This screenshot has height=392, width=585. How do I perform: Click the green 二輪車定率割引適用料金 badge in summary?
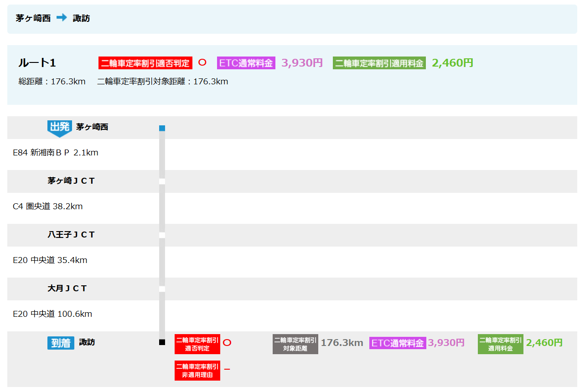379,63
